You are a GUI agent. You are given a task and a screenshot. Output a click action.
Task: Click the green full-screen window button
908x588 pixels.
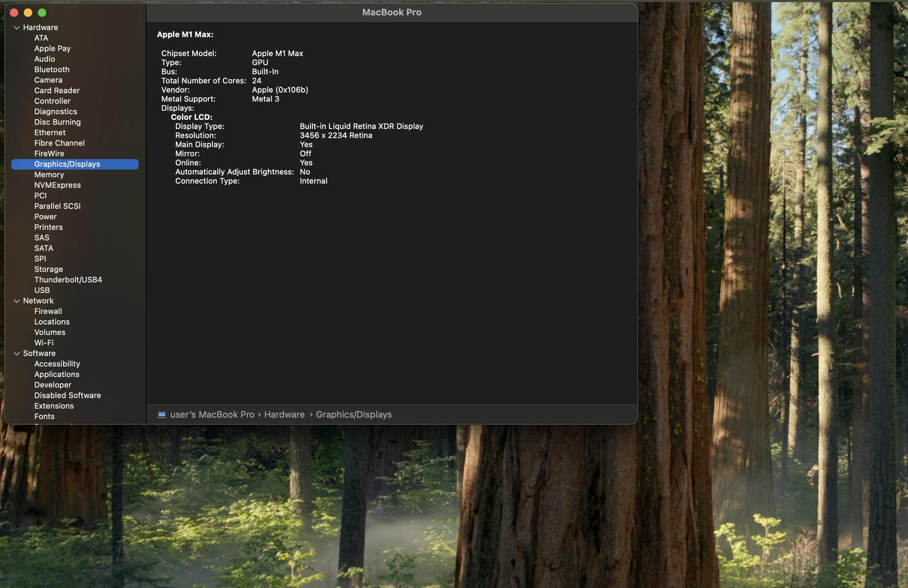(x=42, y=13)
